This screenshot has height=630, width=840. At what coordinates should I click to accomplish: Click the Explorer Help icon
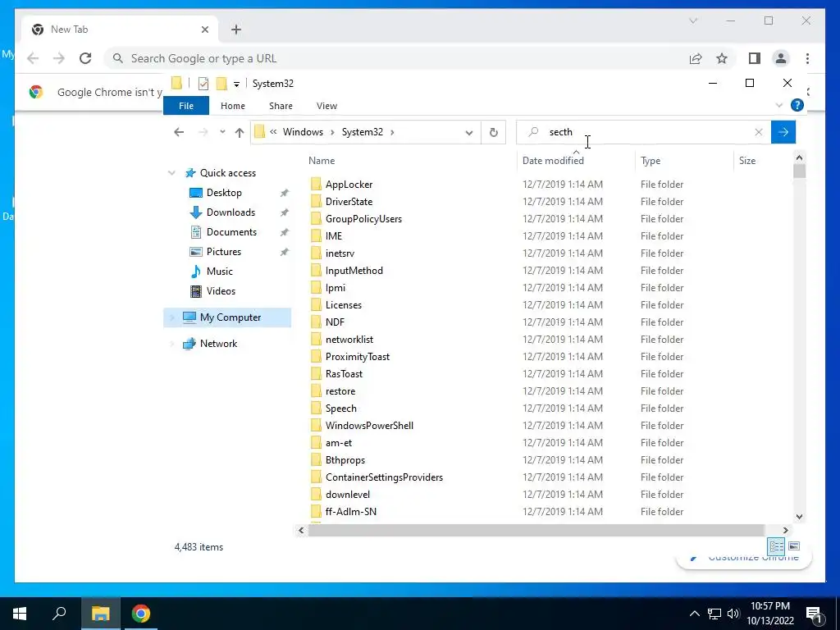coord(797,106)
